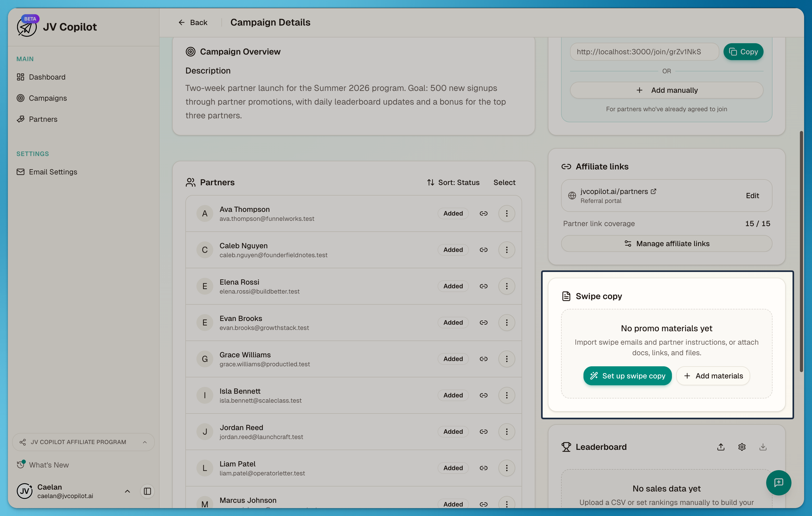Open the jvcopilot.ai/partners external link

point(618,191)
